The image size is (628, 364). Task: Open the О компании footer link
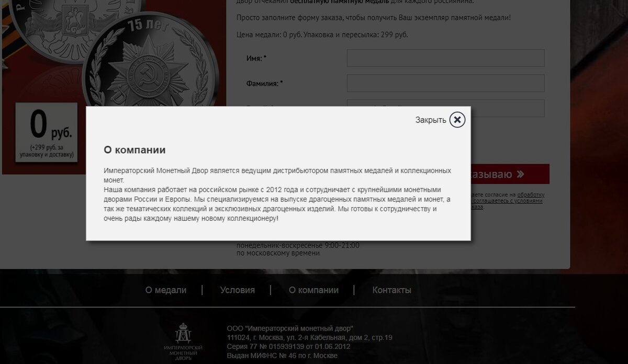(313, 290)
